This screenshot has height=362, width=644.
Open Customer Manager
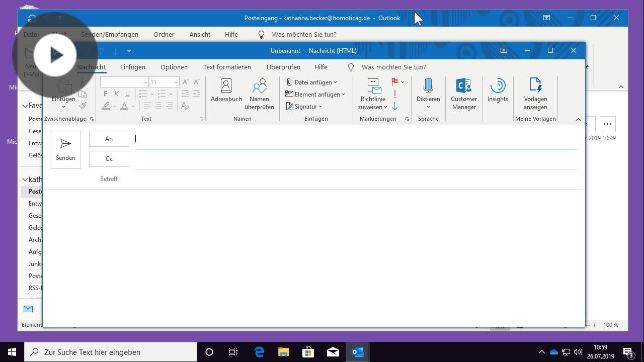463,93
